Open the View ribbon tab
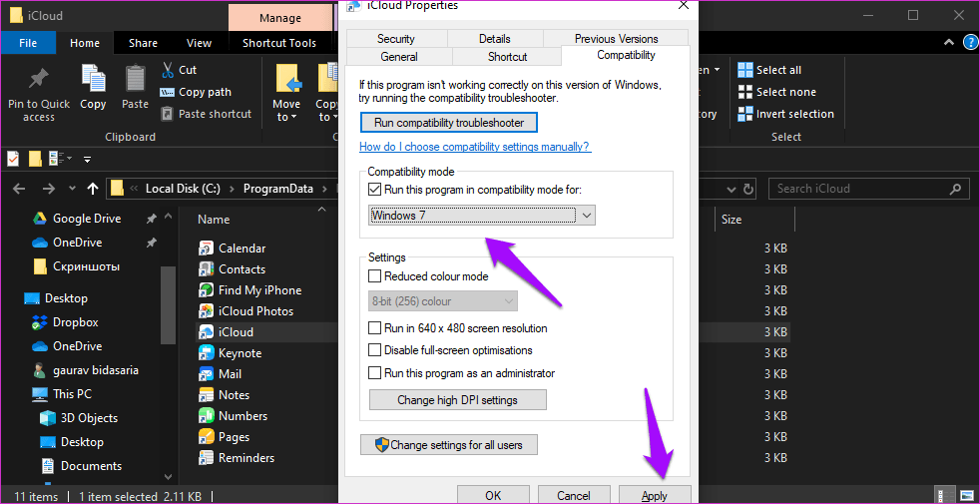The height and width of the screenshot is (504, 980). coord(199,43)
